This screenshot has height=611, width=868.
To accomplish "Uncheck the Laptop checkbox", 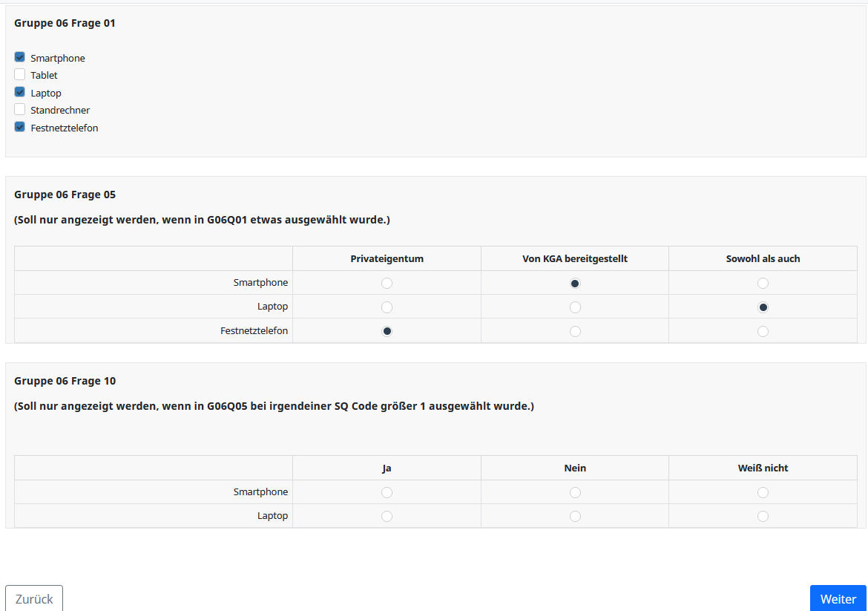I will click(20, 92).
